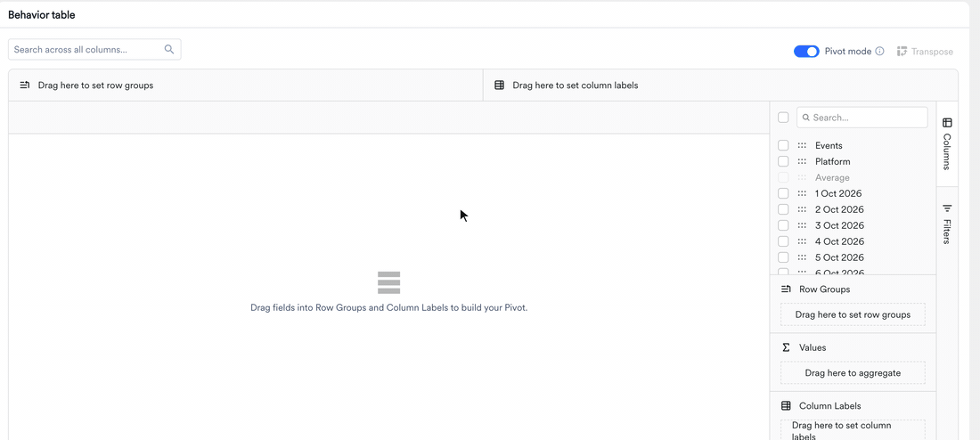Click column labels icon in top drop zone
980x440 pixels.
click(500, 85)
